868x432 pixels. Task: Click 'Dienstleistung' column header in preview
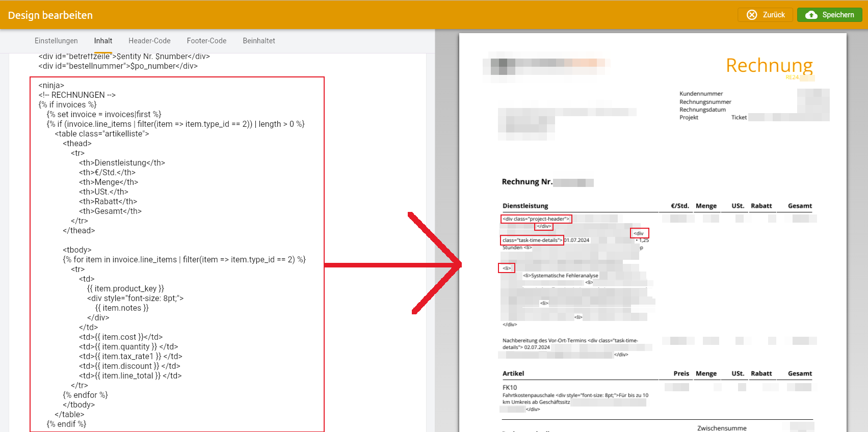[x=525, y=206]
